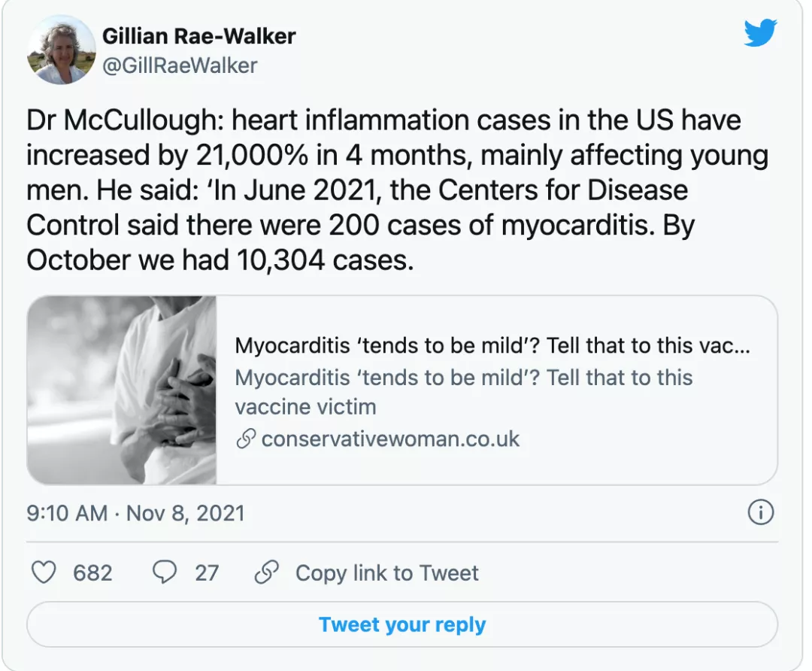Click the '10,304 cases' line of tweet
812x671 pixels.
(220, 260)
